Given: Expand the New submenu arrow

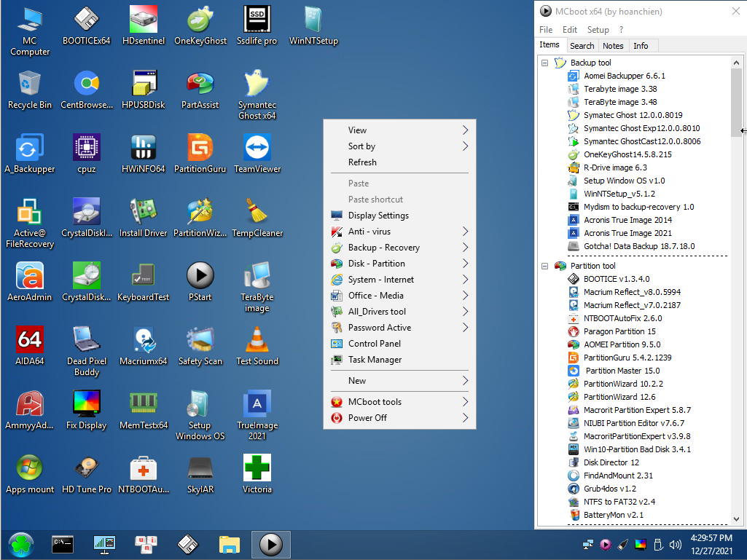Looking at the screenshot, I should pos(465,380).
